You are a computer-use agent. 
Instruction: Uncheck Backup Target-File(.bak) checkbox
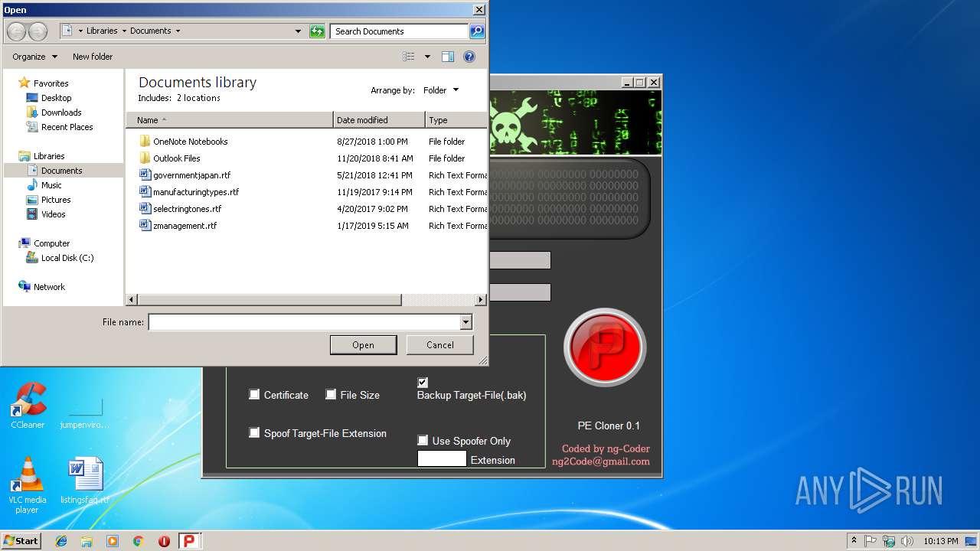pos(423,382)
